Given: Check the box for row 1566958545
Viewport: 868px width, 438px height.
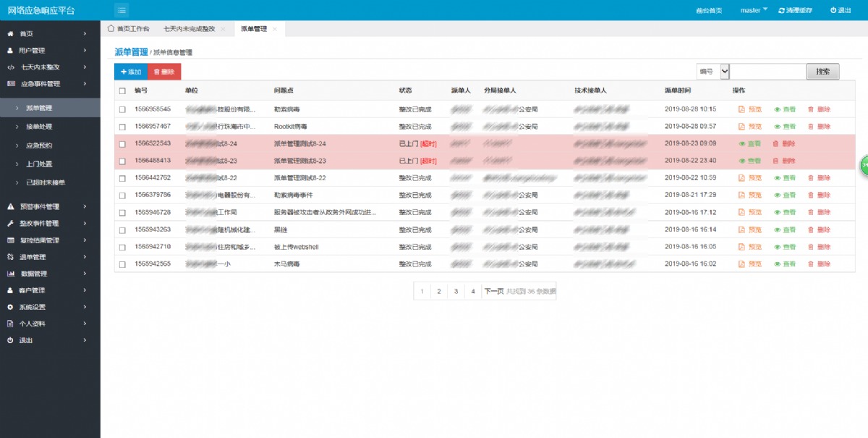Looking at the screenshot, I should tap(122, 109).
